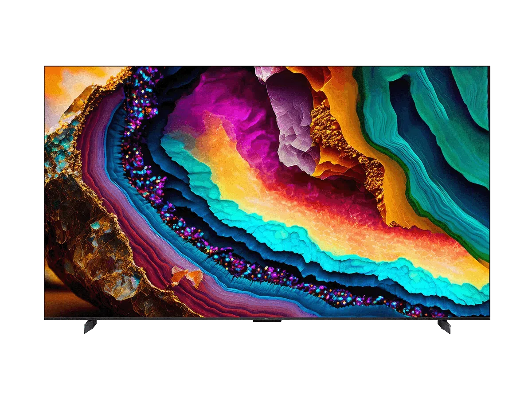Viewport: 532px width, 399px height.
Task: Click the left TV stand foot
Action: click(89, 328)
